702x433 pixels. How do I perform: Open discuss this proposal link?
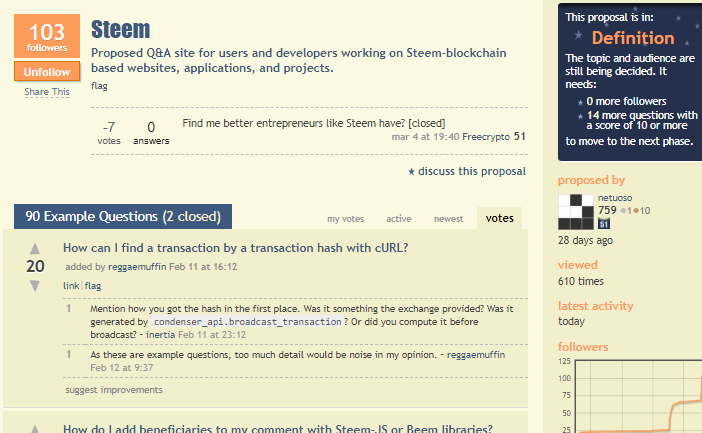click(472, 171)
